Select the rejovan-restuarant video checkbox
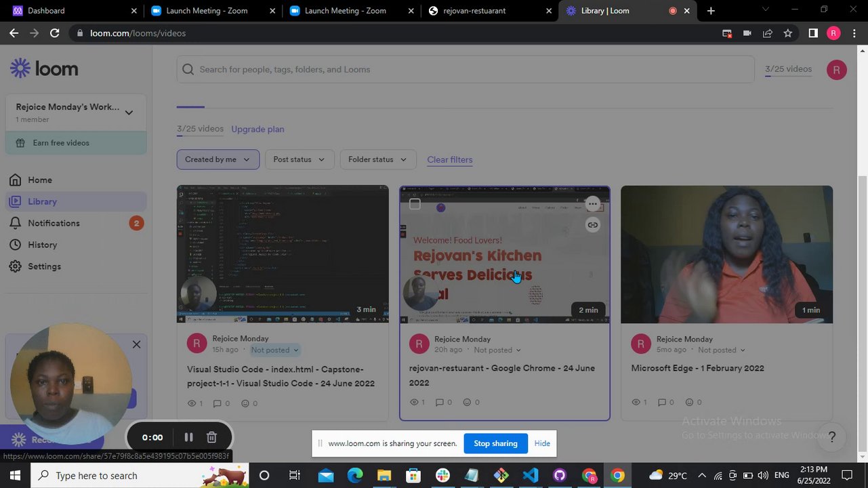The height and width of the screenshot is (488, 868). [x=415, y=204]
